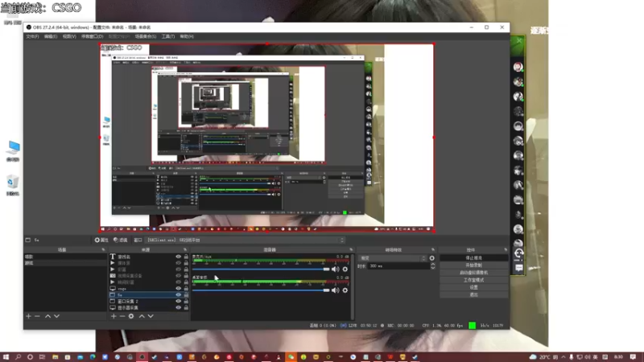Screen dimensions: 644x362
Task: Toggle visibility eye of 窗口采集 2 source
Action: 178,301
